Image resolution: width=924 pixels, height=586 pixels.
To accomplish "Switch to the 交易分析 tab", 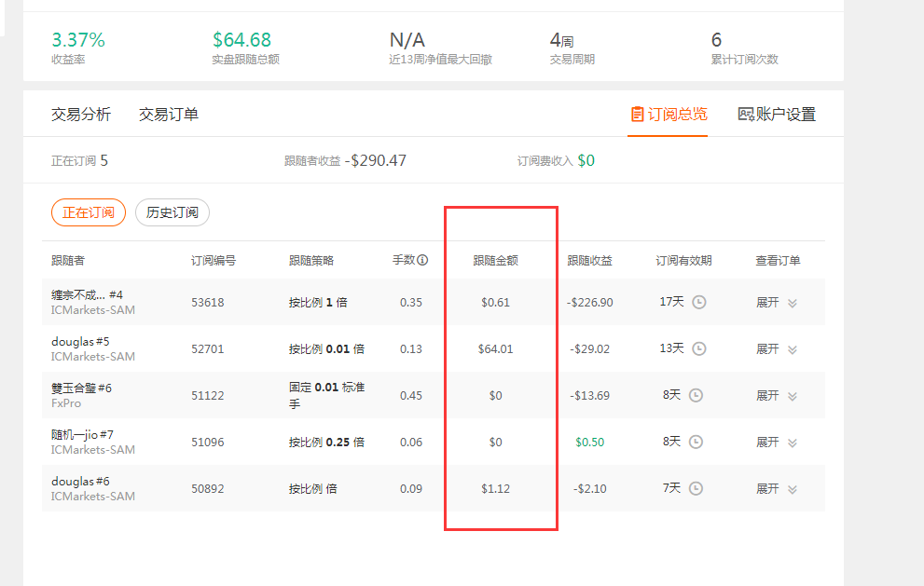I will coord(81,115).
